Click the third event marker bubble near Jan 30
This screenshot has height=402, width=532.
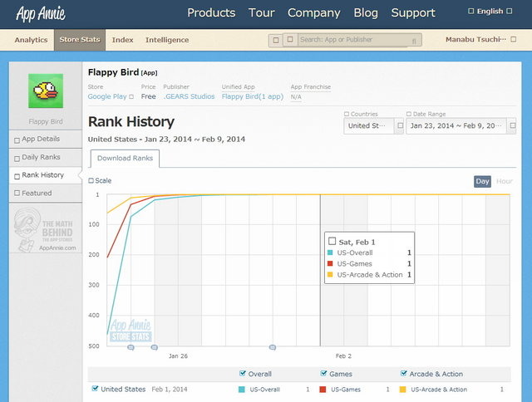pos(272,347)
